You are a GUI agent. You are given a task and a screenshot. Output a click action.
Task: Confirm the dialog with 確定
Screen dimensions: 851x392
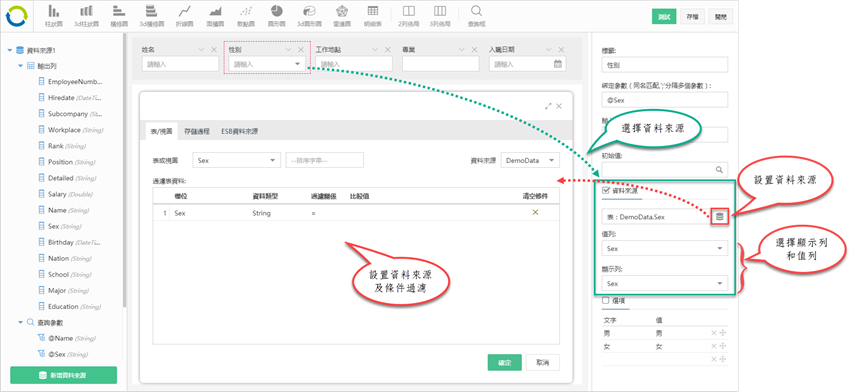coord(505,362)
